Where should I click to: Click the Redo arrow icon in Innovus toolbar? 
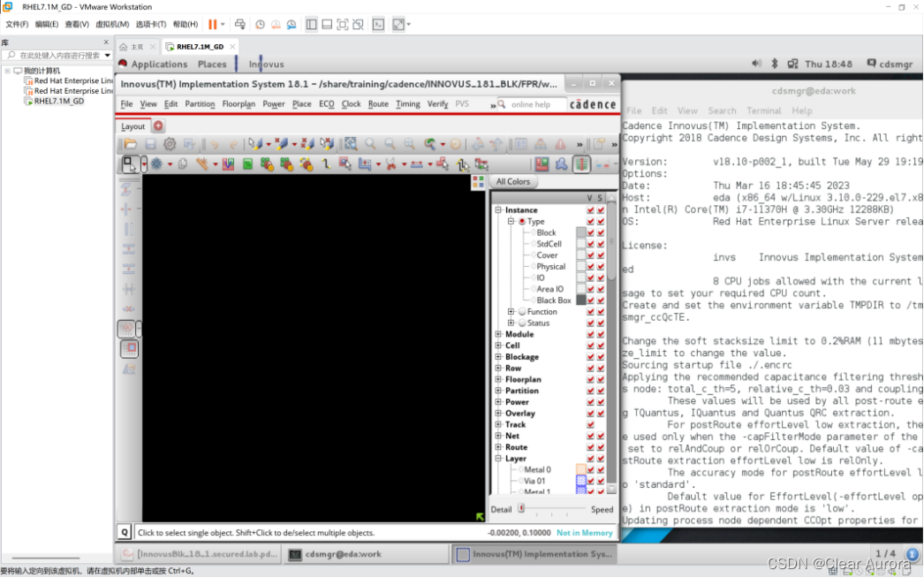click(233, 144)
